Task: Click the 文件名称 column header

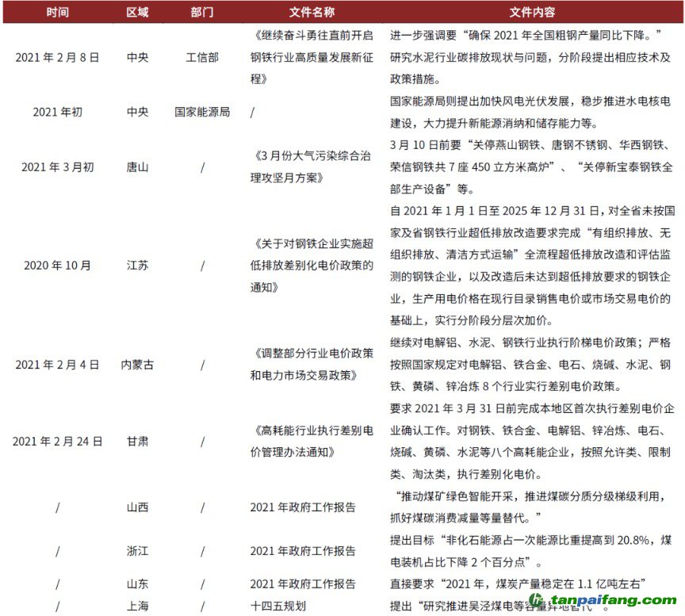Action: pyautogui.click(x=312, y=12)
